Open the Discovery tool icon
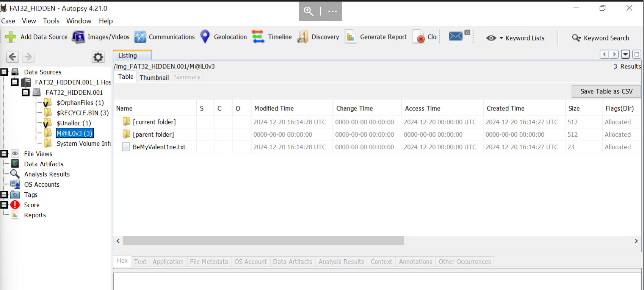The height and width of the screenshot is (290, 644). point(302,37)
